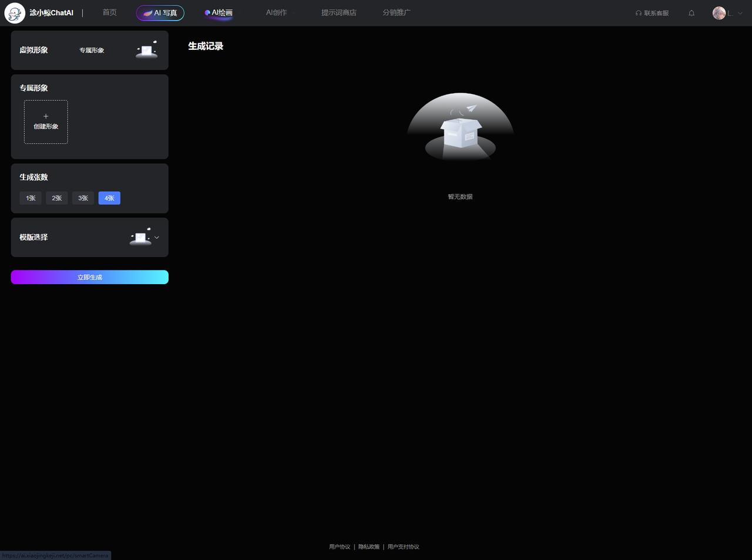Go to the 首页 tab

tap(109, 12)
